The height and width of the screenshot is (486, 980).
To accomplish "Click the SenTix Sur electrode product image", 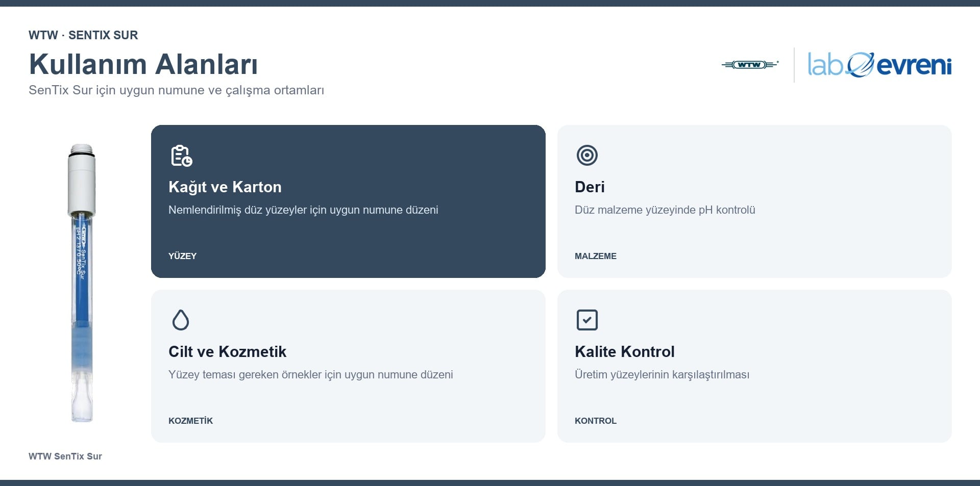I will point(82,283).
